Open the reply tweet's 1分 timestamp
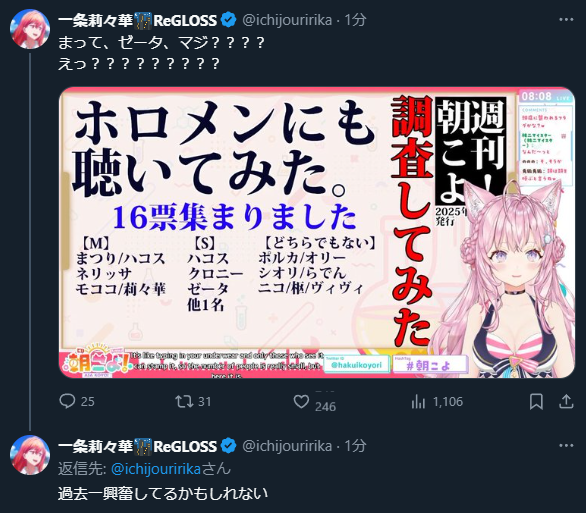 point(355,446)
